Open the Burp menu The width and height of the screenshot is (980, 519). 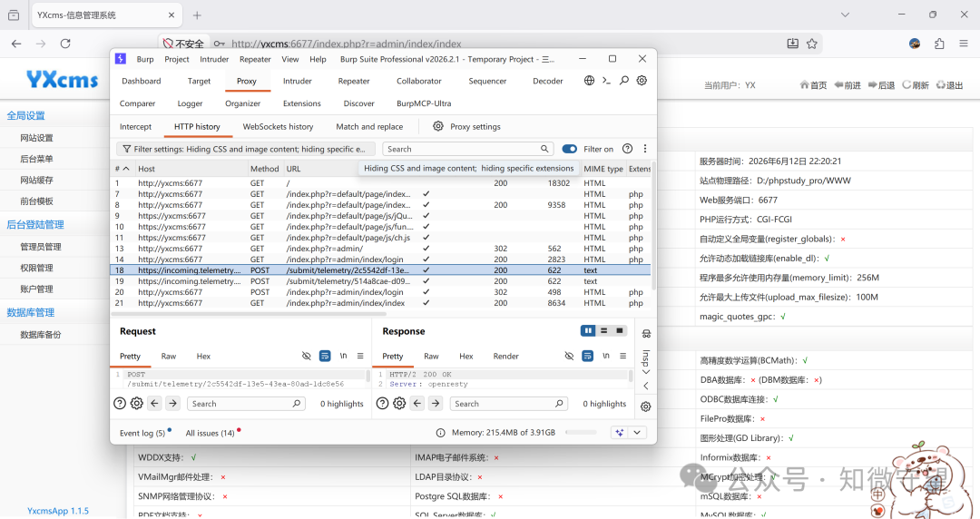click(145, 59)
